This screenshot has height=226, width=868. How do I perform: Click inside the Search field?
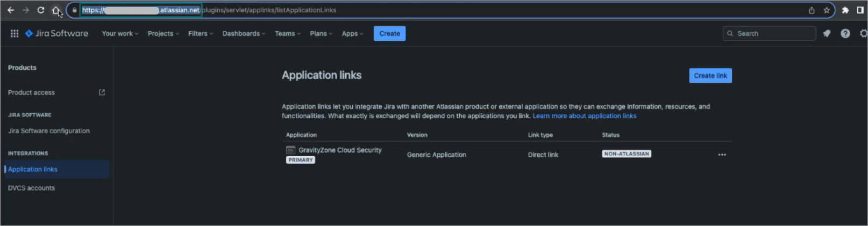769,33
